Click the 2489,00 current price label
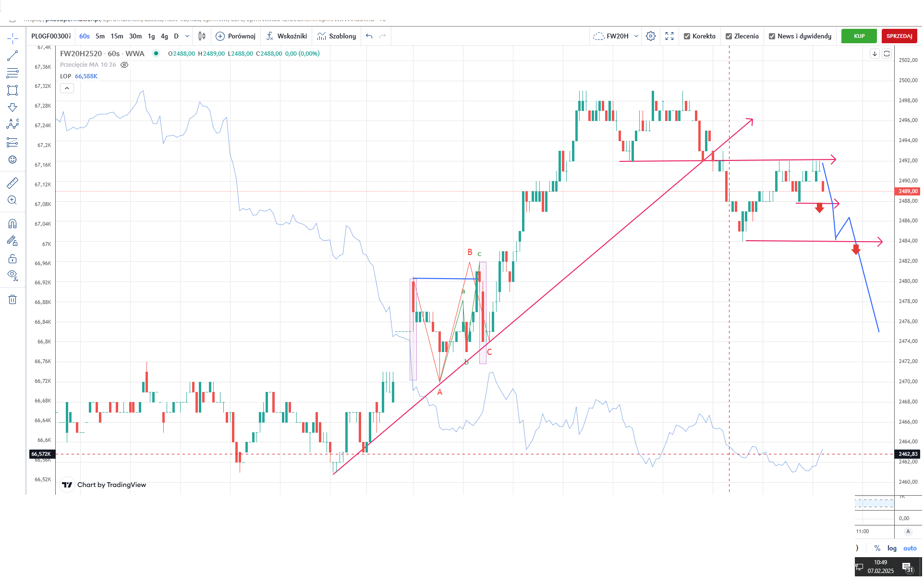This screenshot has width=924, height=585. [x=908, y=191]
